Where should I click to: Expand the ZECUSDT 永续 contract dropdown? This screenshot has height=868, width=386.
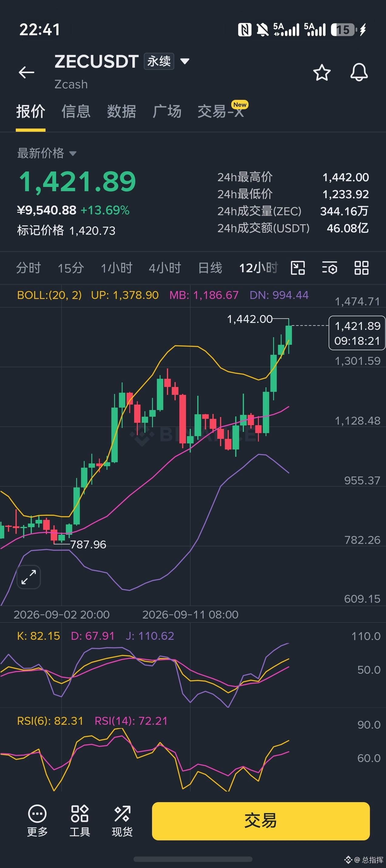pyautogui.click(x=185, y=61)
